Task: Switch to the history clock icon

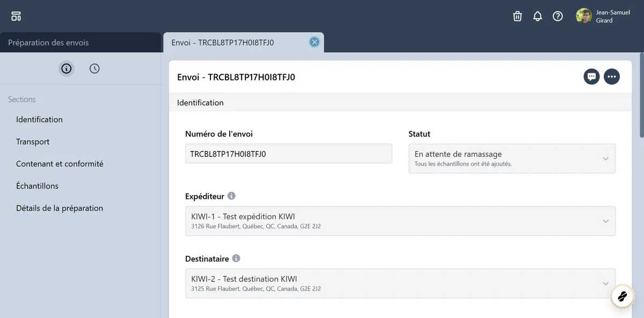Action: pyautogui.click(x=94, y=69)
